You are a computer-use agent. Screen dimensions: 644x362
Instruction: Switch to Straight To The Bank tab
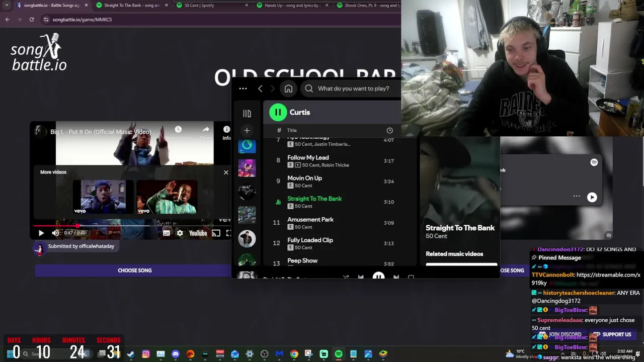[x=132, y=5]
